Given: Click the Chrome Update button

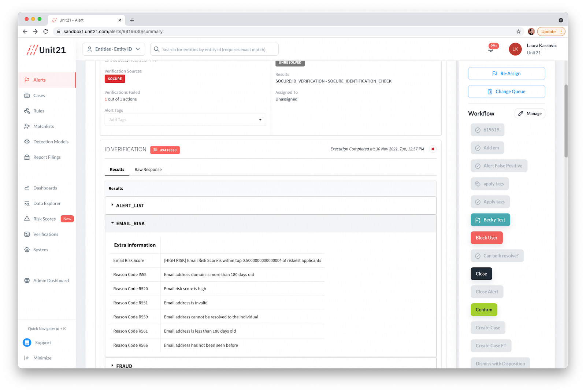Looking at the screenshot, I should (551, 32).
